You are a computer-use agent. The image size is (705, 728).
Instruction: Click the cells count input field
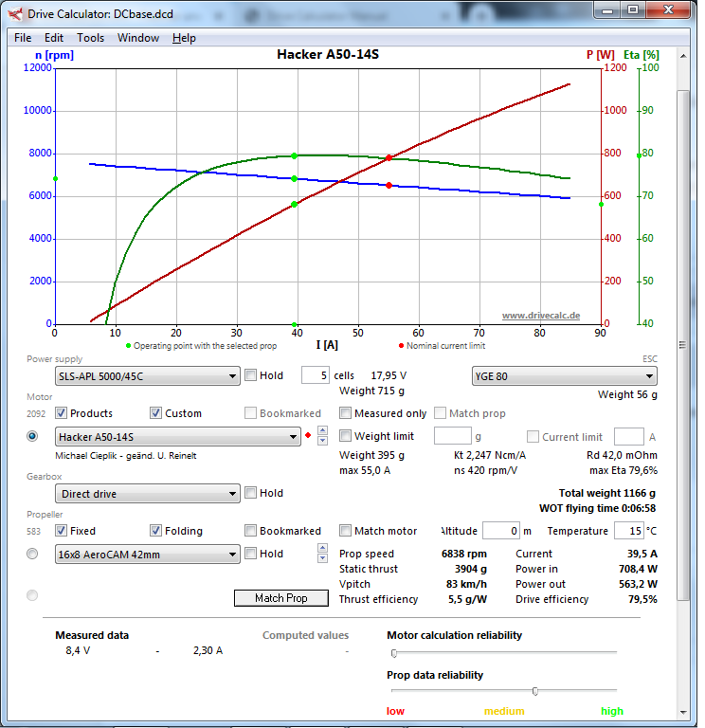[315, 375]
